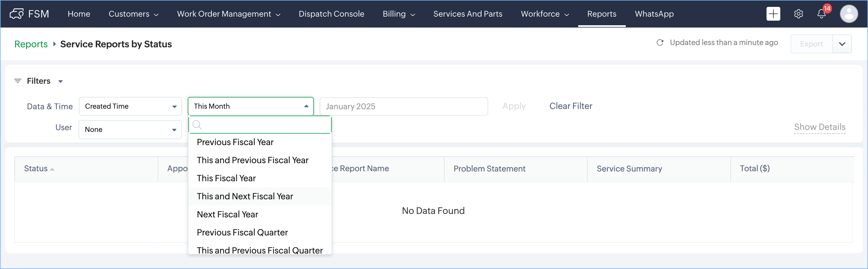Open the Dispatch Console tab
This screenshot has width=868, height=269.
click(331, 14)
